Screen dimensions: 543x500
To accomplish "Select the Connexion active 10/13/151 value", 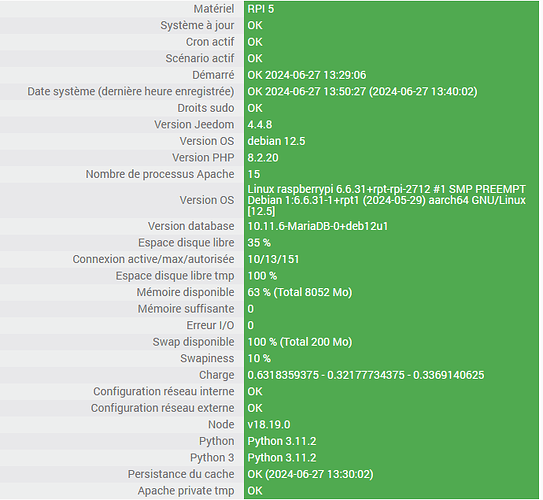I will (273, 259).
